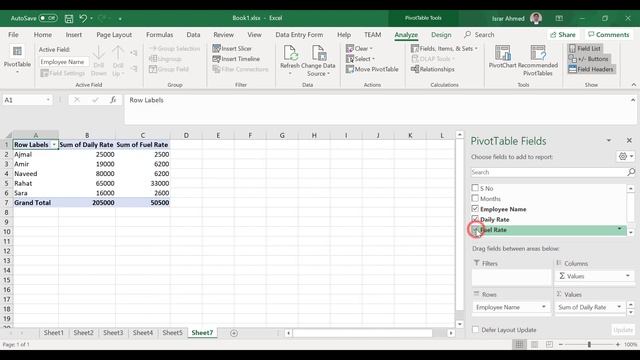Click Insert Slicer
640x360 pixels.
click(x=232, y=48)
